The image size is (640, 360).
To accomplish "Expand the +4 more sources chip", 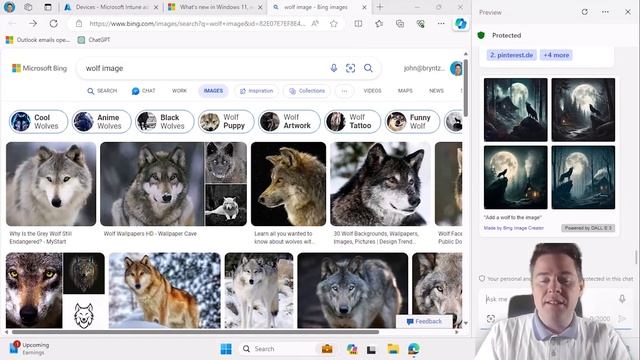I will [x=556, y=55].
